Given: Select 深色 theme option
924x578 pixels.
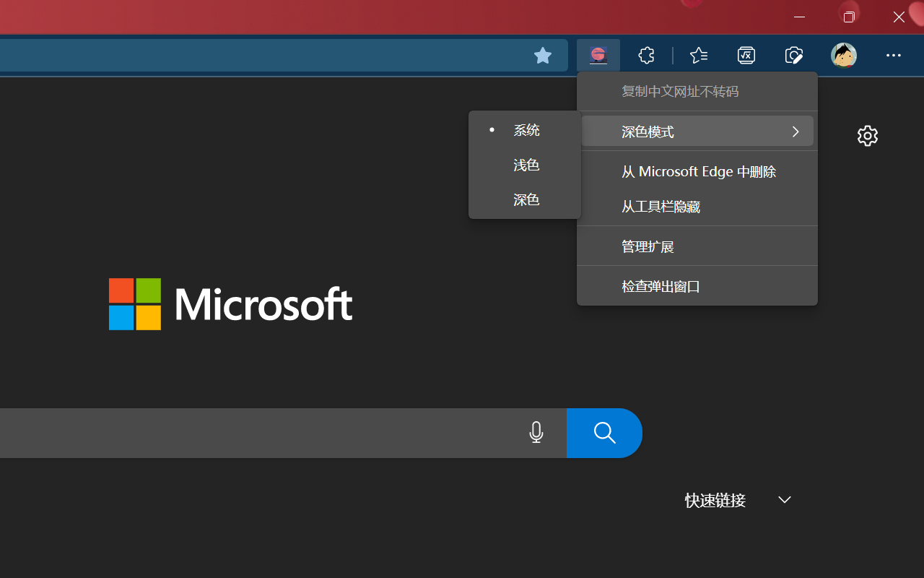Looking at the screenshot, I should 525,200.
